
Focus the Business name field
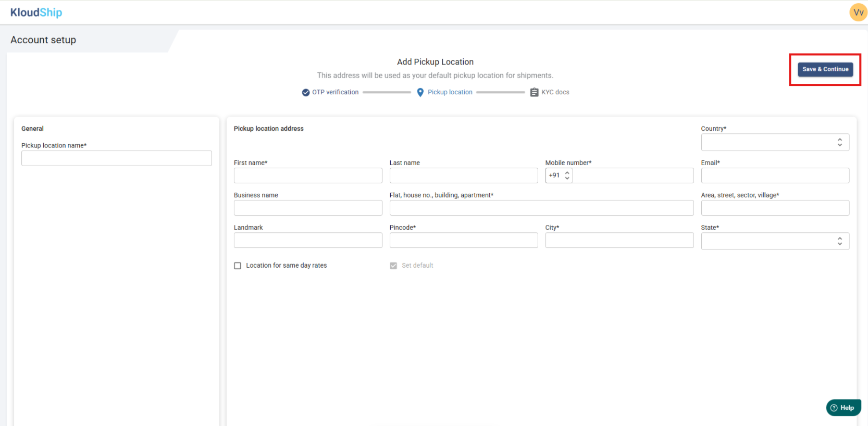pyautogui.click(x=308, y=208)
